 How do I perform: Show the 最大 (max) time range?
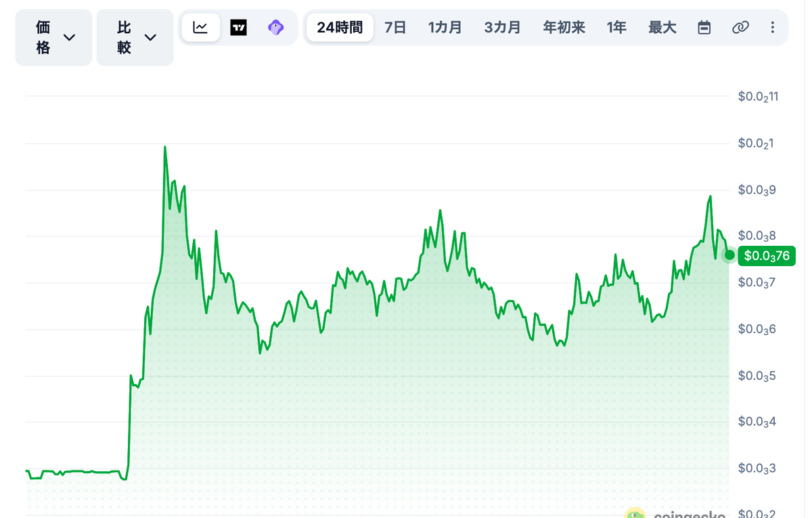pos(662,28)
